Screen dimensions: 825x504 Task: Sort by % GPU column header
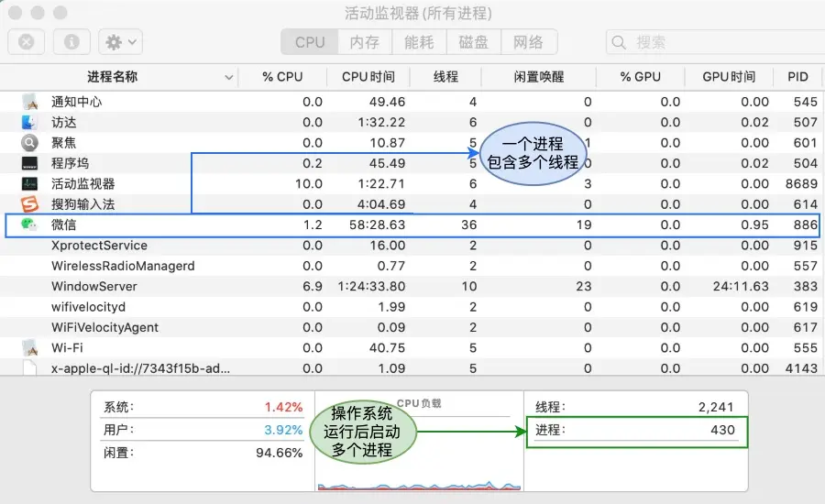(641, 77)
